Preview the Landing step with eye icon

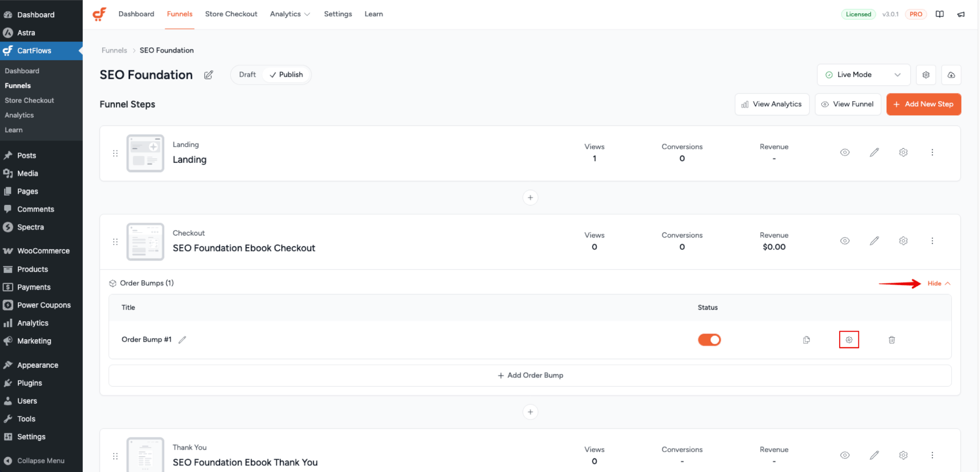(845, 152)
